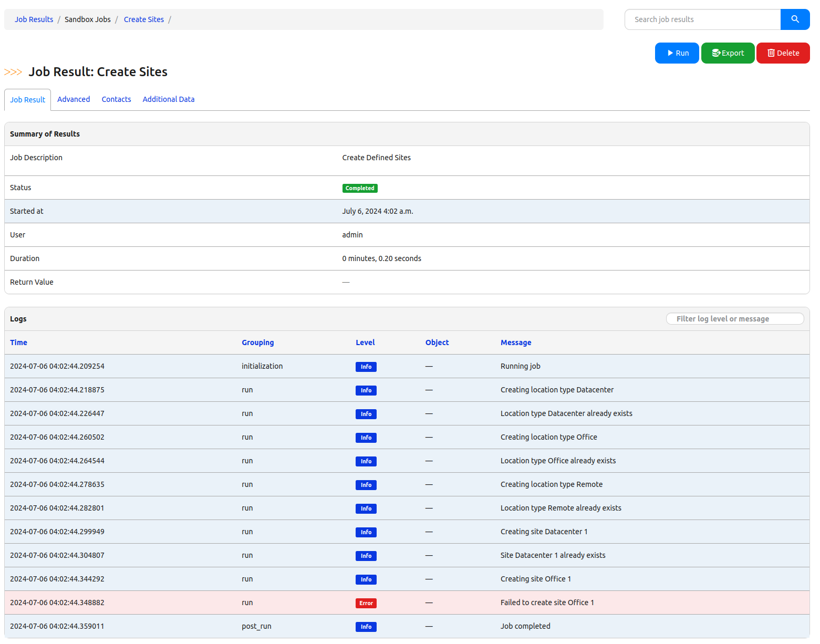Switch to the Contacts tab
820x644 pixels.
coord(116,99)
